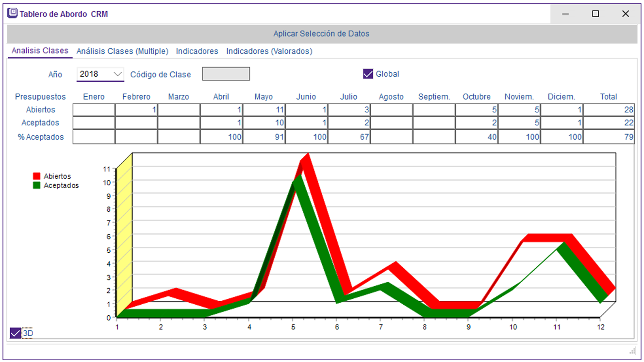Click the Código de Clase input field
This screenshot has height=362, width=644.
[226, 74]
